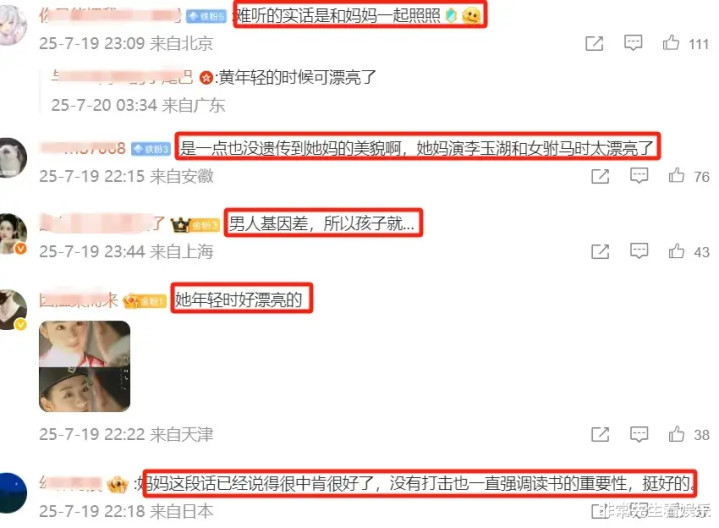Open the blue avatar of Japan commenter
The height and width of the screenshot is (528, 719).
[13, 493]
